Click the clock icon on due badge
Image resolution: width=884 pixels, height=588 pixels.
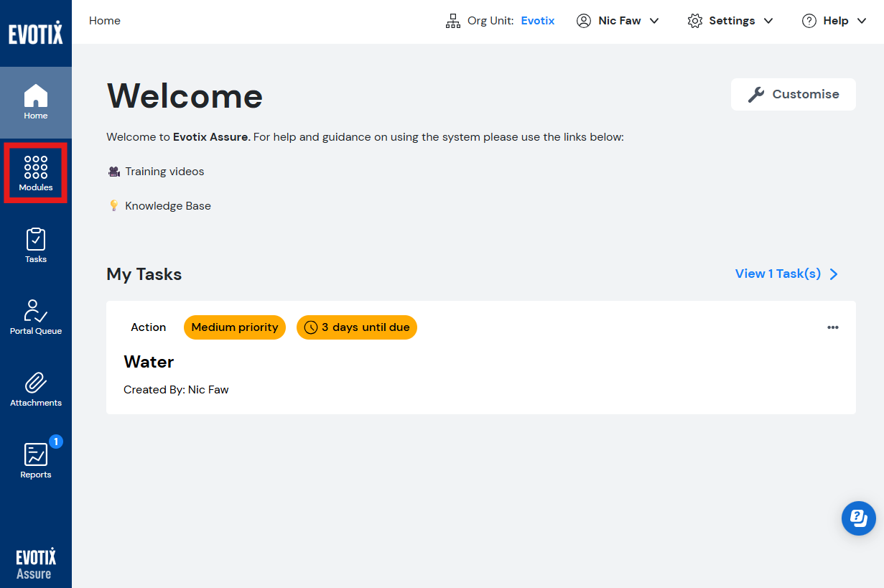point(311,327)
